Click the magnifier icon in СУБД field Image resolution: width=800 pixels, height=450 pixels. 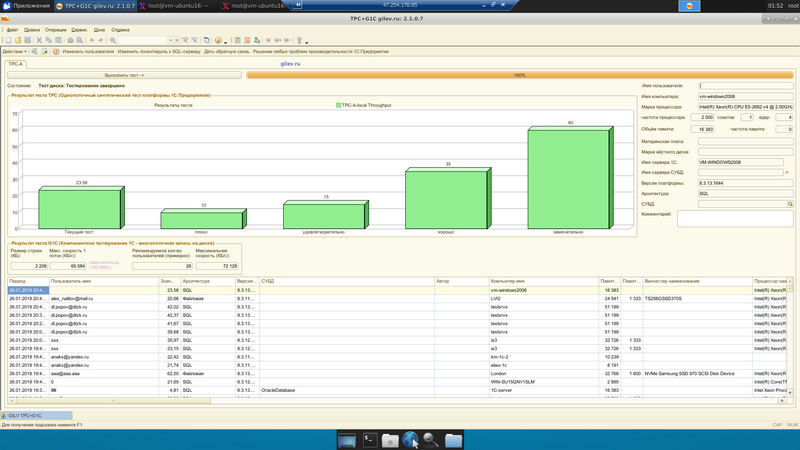pos(790,204)
